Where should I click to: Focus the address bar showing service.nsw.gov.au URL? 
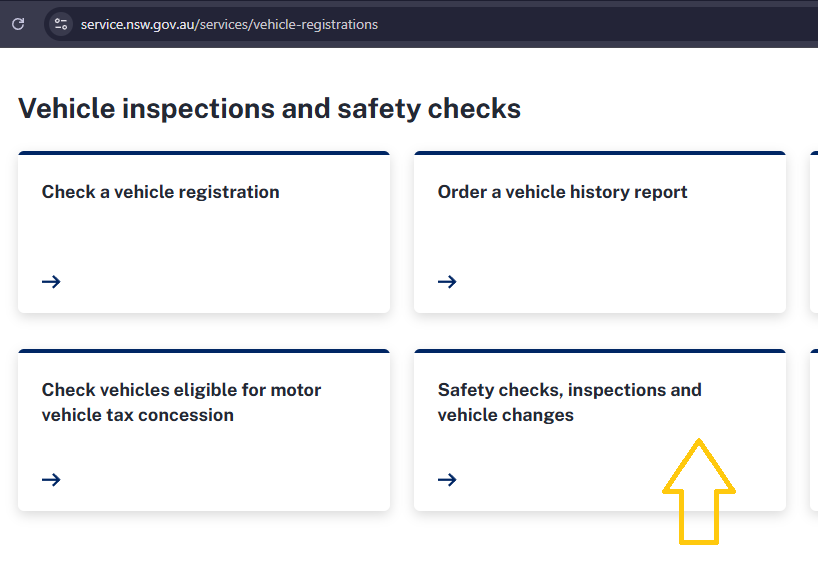tap(230, 24)
